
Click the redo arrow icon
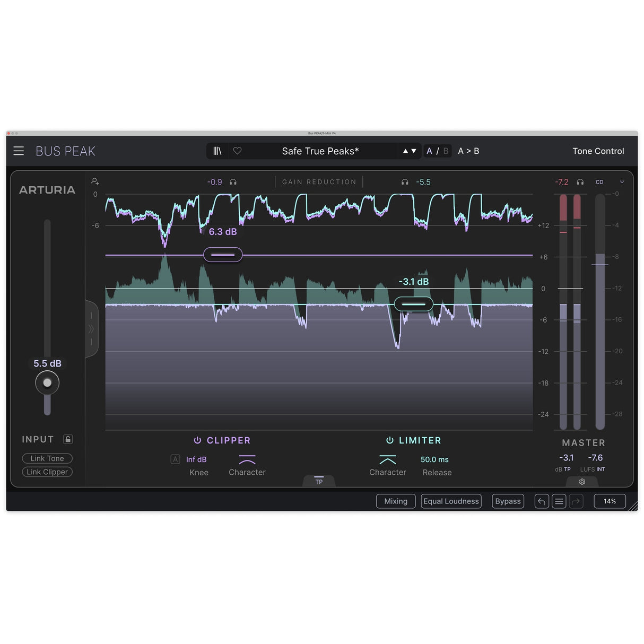576,501
